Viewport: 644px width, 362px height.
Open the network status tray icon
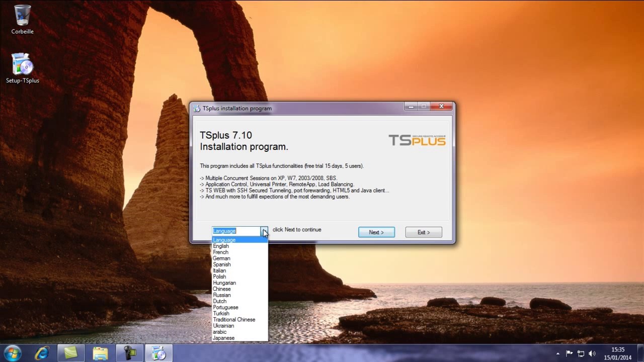point(581,353)
